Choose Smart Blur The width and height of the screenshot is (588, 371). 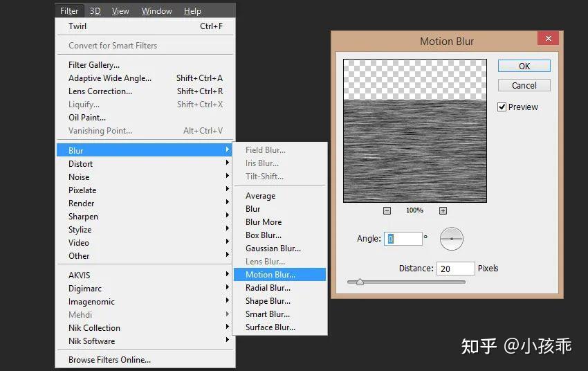[x=279, y=314]
